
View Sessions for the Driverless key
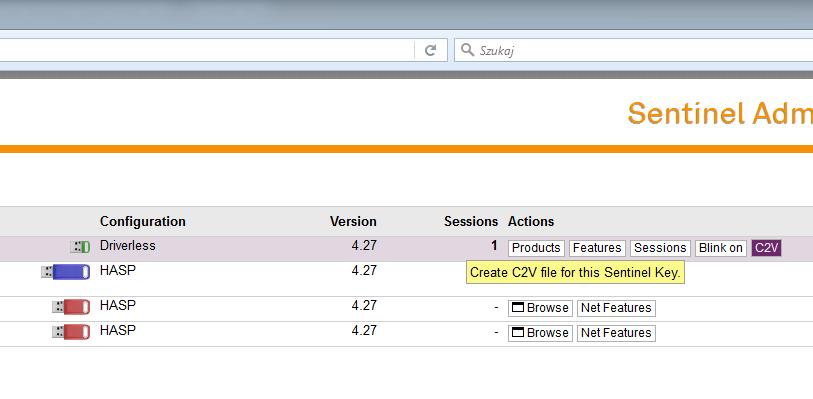click(660, 248)
